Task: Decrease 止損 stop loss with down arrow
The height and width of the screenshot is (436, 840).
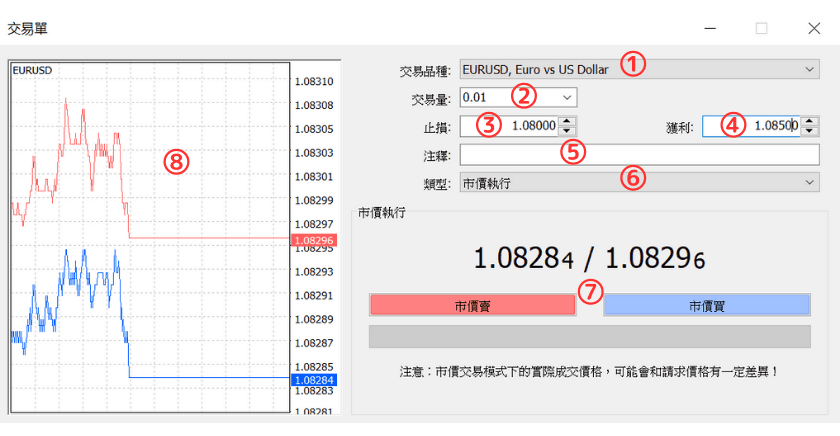Action: point(567,132)
